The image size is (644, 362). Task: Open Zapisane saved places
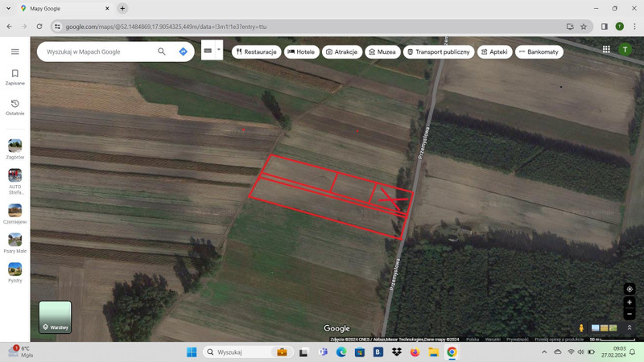(x=14, y=77)
